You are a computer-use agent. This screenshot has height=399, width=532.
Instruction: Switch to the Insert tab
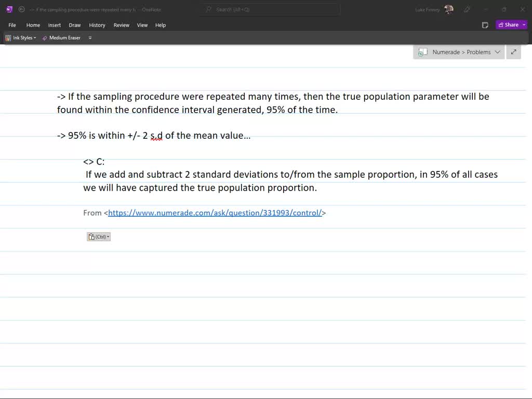[x=55, y=25]
